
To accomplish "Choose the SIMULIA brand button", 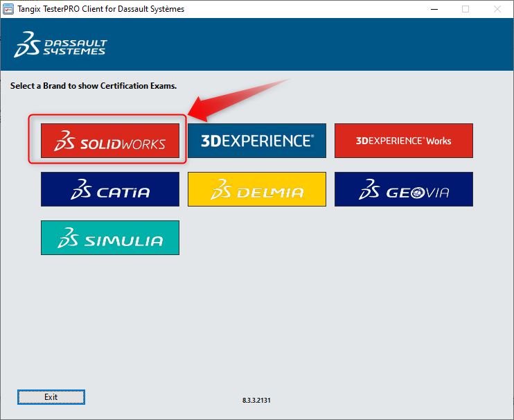I will point(110,238).
